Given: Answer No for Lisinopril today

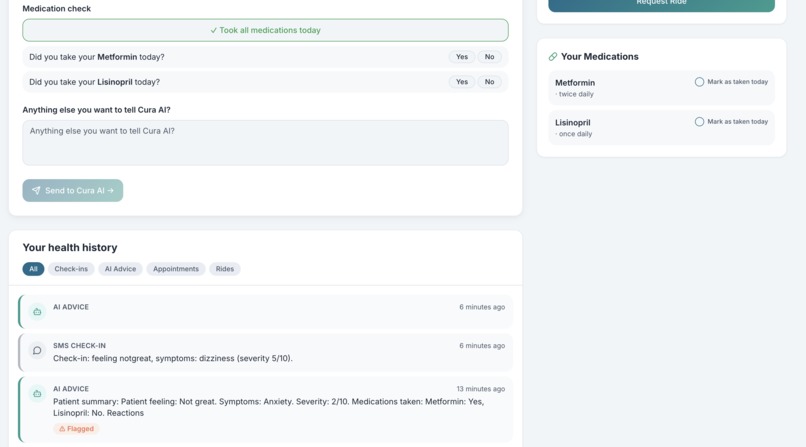Looking at the screenshot, I should pos(489,82).
